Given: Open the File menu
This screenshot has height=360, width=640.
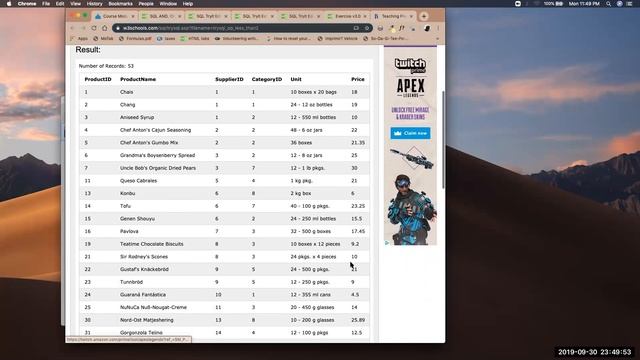Looking at the screenshot, I should pyautogui.click(x=46, y=4).
